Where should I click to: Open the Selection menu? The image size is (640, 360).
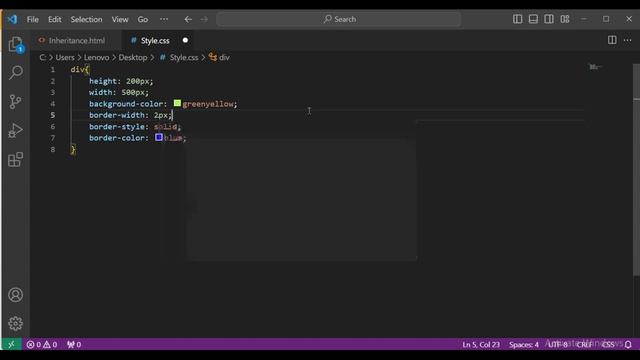(86, 19)
